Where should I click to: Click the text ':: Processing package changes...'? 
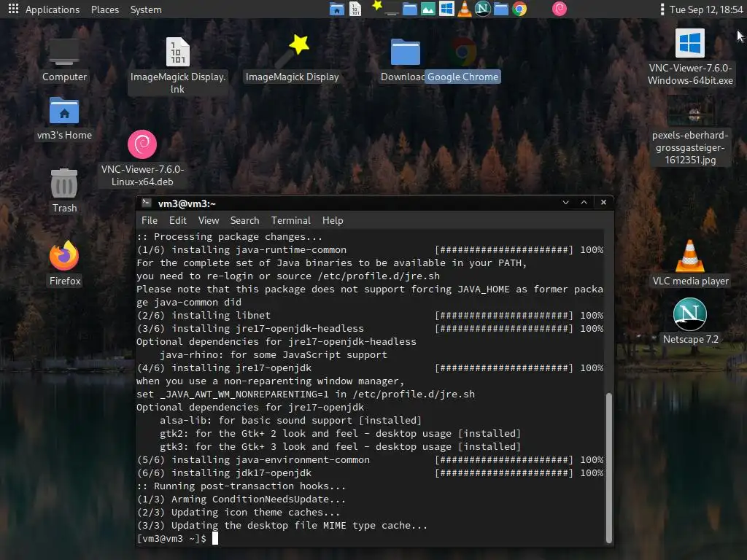(229, 237)
